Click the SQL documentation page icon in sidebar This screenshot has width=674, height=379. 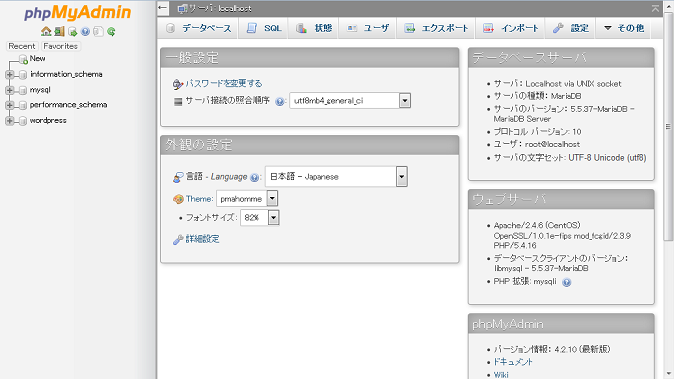(x=98, y=31)
